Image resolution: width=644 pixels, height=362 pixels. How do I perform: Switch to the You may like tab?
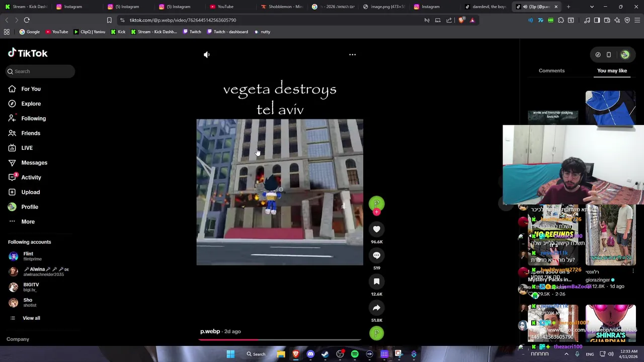click(612, 71)
